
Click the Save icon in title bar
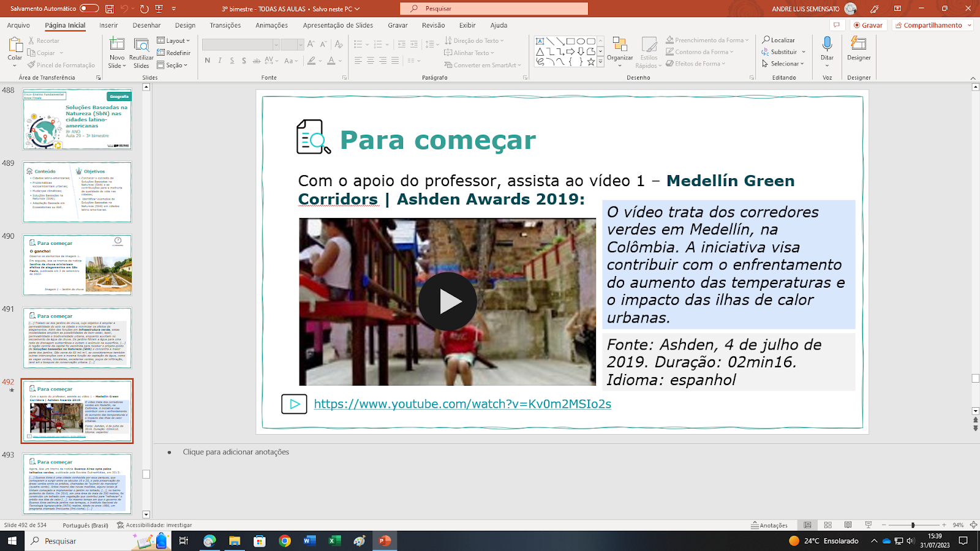[x=110, y=9]
